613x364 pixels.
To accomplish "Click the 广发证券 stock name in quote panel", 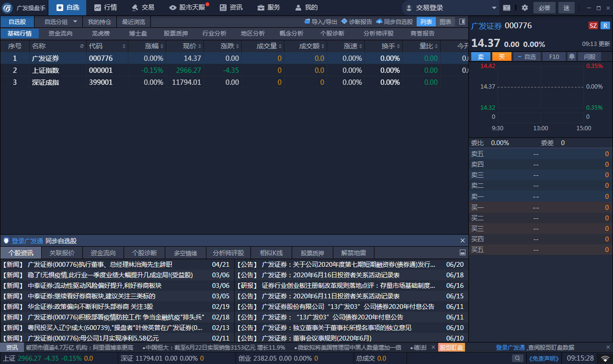I will (487, 25).
